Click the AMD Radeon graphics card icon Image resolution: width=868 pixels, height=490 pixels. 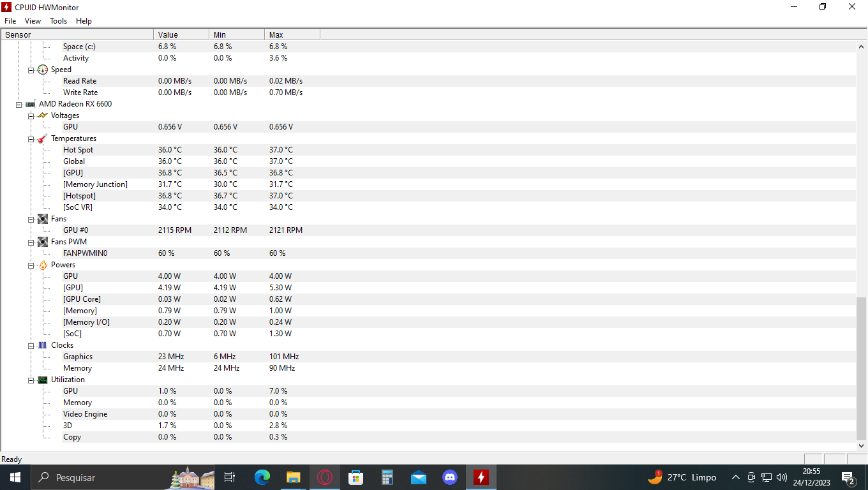(x=31, y=104)
